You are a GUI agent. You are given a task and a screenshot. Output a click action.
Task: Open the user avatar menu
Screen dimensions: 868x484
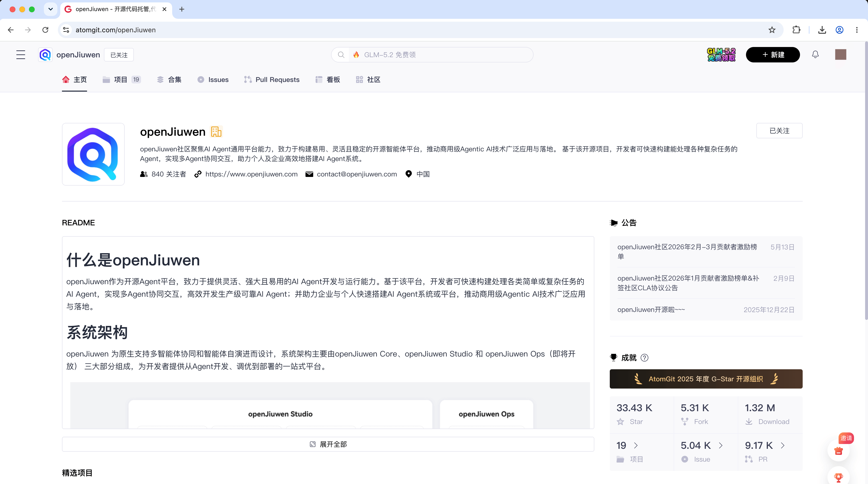pos(840,54)
